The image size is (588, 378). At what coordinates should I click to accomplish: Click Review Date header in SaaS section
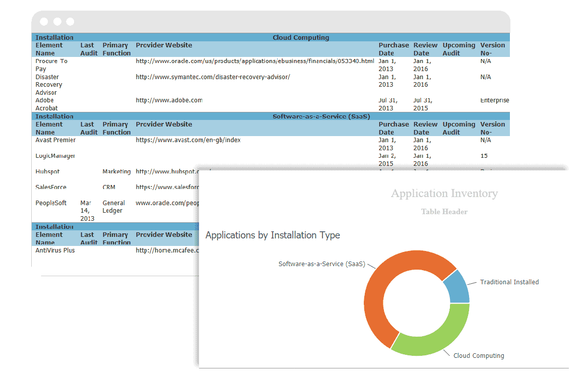(x=425, y=128)
